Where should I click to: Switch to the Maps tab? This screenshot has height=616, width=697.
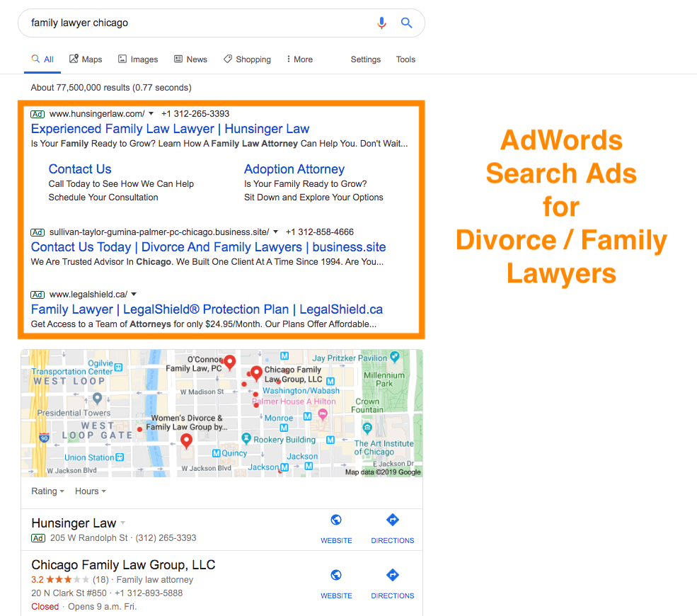click(x=86, y=59)
